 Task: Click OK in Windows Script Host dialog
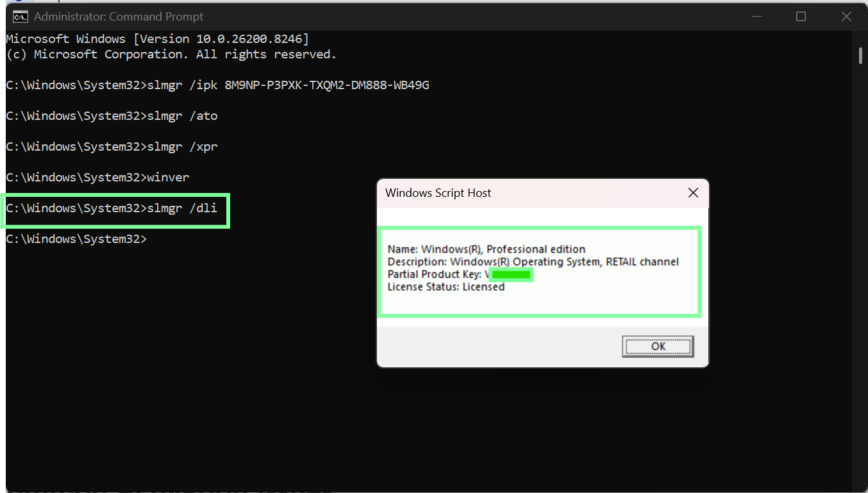click(658, 346)
